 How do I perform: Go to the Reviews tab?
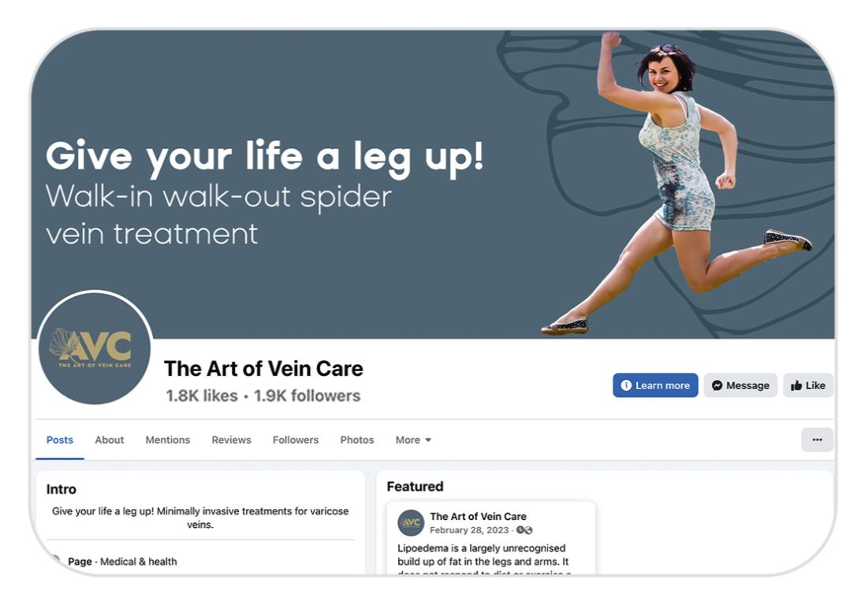(x=232, y=440)
